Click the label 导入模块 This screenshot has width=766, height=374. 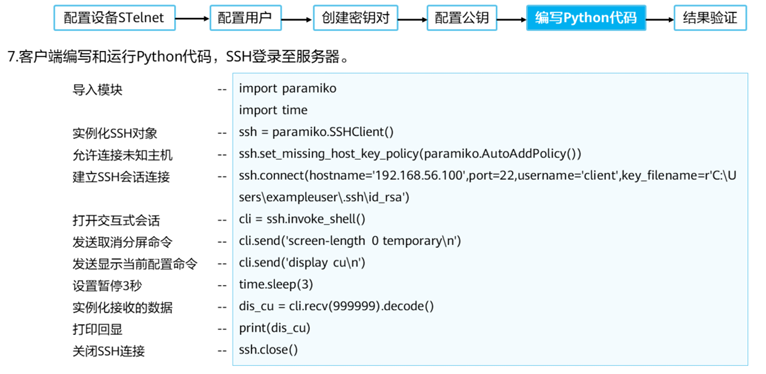(98, 89)
